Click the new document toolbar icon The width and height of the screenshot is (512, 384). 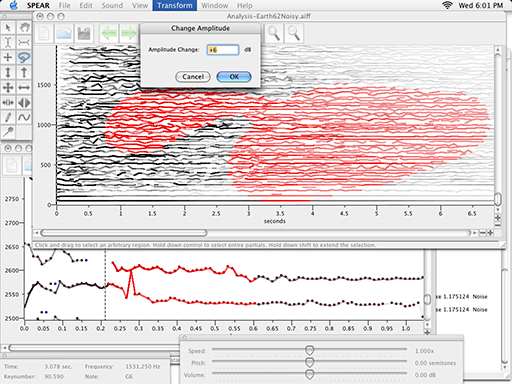pos(44,33)
